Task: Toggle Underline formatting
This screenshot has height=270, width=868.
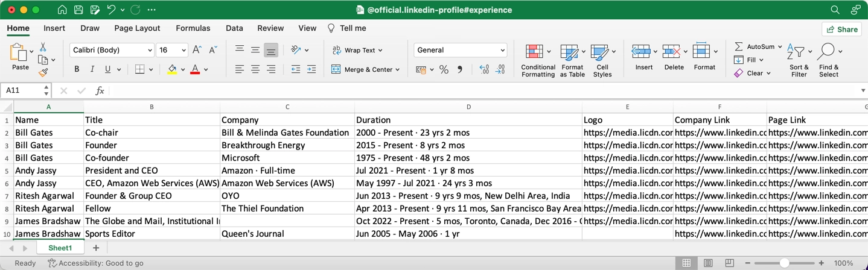Action: pos(107,69)
